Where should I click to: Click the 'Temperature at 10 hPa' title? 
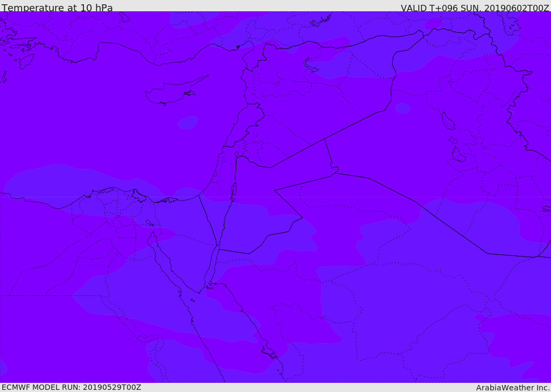pyautogui.click(x=57, y=8)
